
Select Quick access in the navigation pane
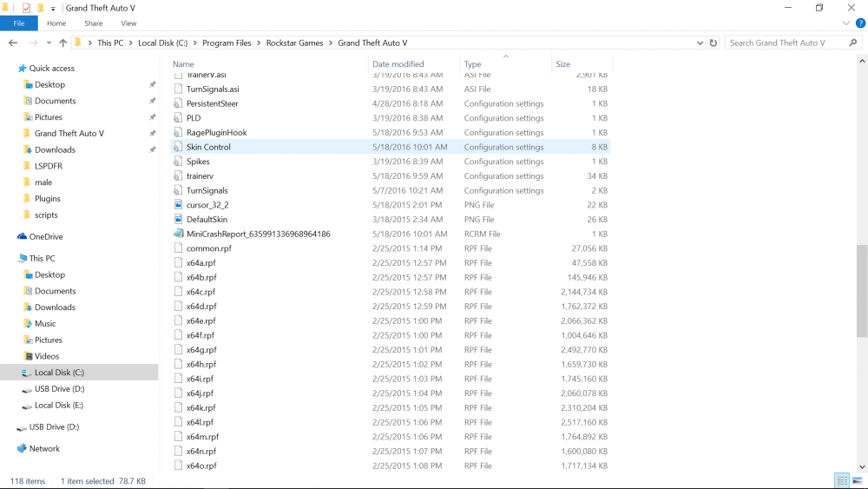pyautogui.click(x=51, y=68)
